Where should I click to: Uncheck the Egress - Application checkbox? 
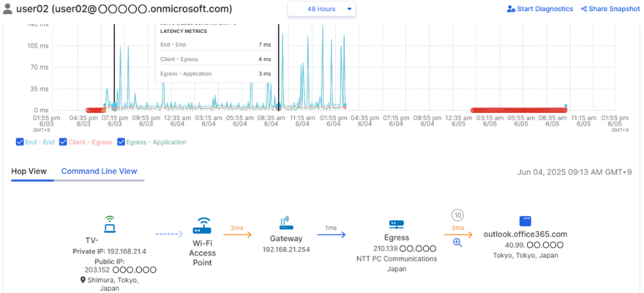pyautogui.click(x=121, y=142)
